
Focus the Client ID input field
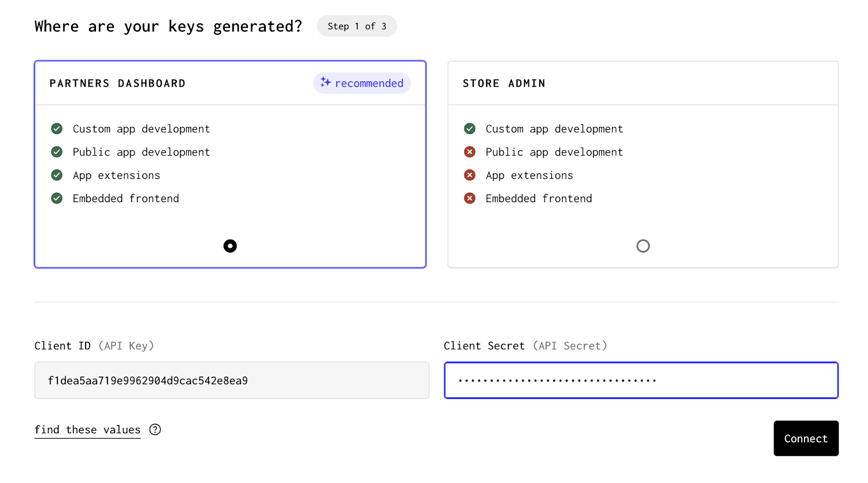coord(232,381)
